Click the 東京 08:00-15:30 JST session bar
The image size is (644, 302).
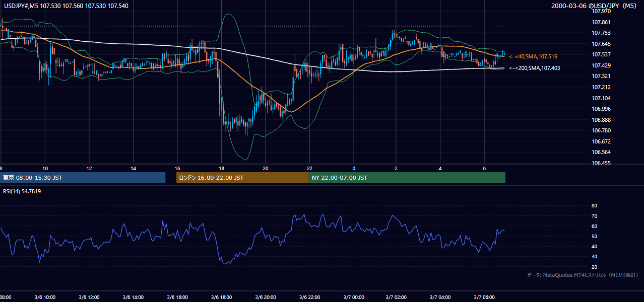83,178
